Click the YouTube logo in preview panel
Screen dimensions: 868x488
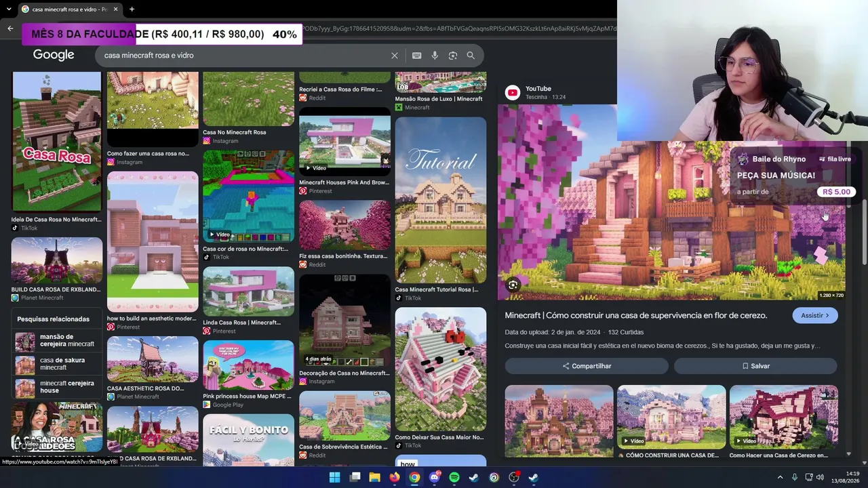coord(513,92)
